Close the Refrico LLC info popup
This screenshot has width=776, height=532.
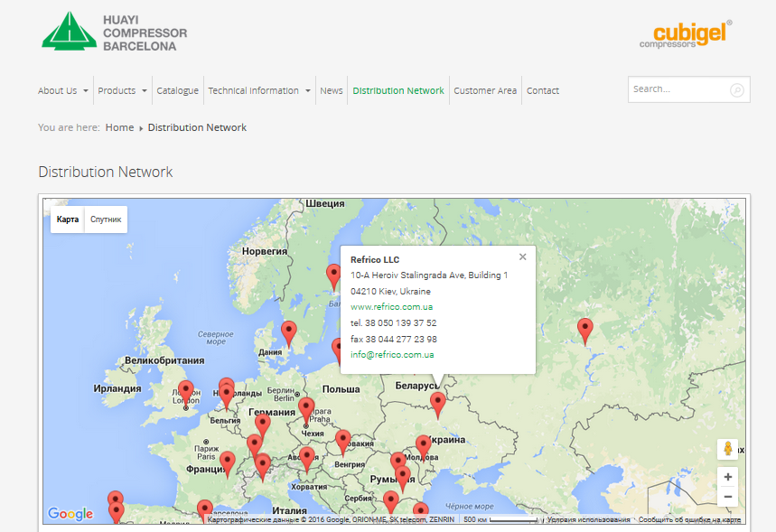pos(522,257)
